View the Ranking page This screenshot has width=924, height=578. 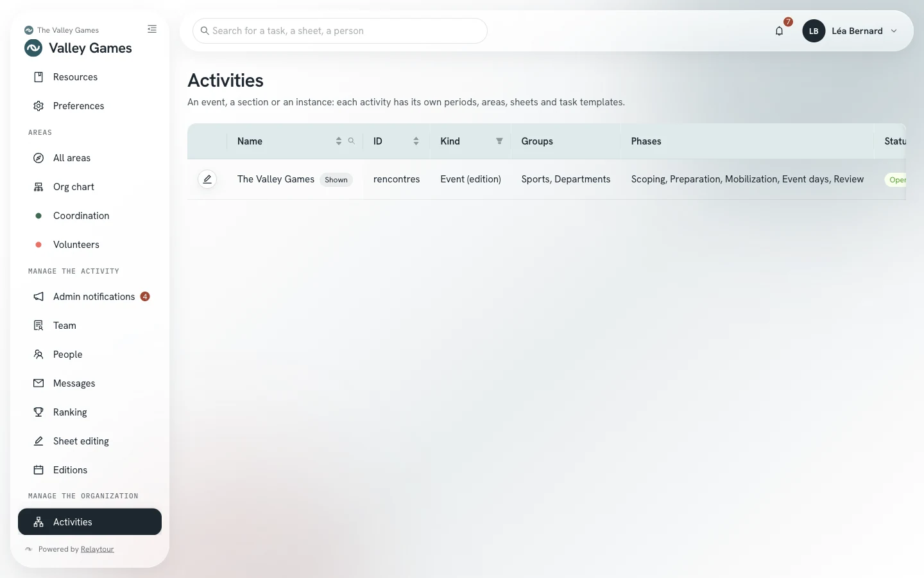90,412
